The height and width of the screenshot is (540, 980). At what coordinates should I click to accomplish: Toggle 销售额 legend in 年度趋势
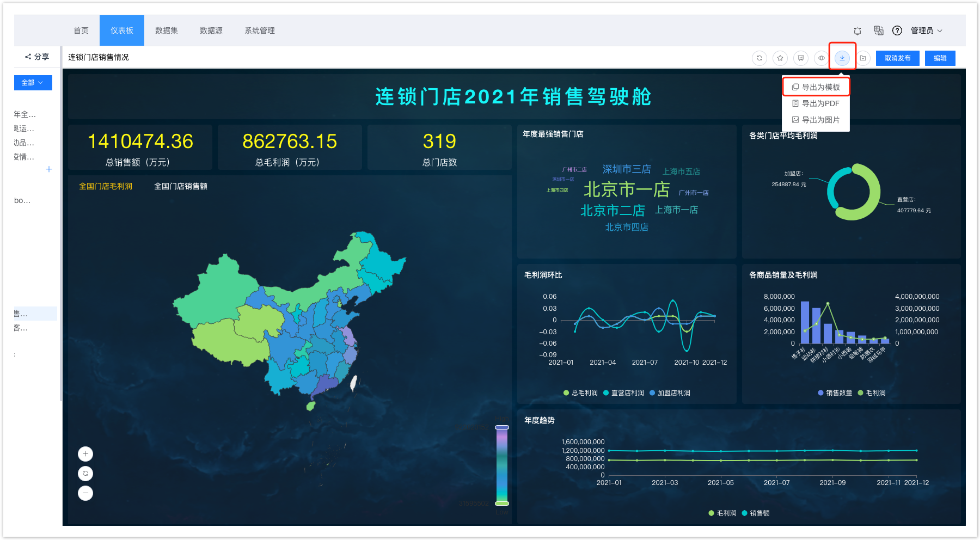[x=756, y=513]
